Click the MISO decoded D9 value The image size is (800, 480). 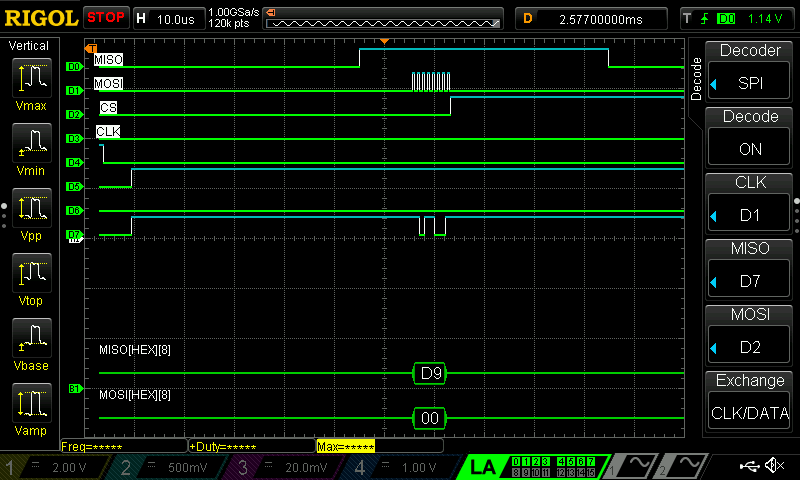coord(430,373)
